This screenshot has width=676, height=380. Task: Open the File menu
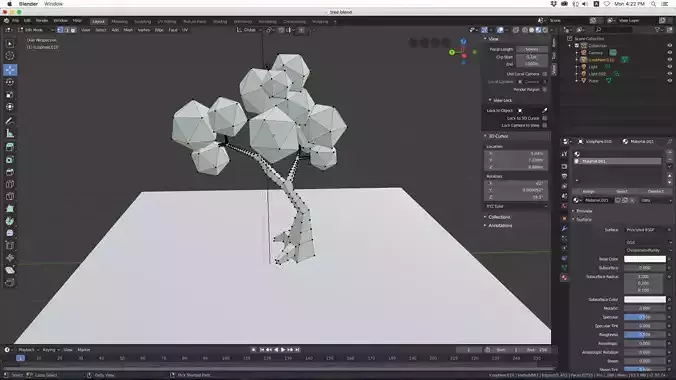click(x=15, y=21)
